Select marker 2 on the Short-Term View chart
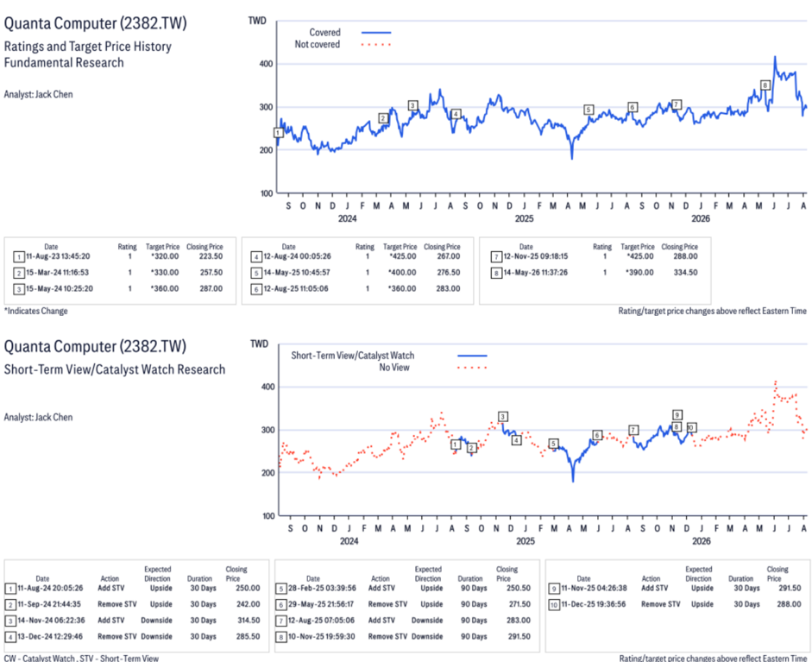812x662 pixels. (x=471, y=448)
